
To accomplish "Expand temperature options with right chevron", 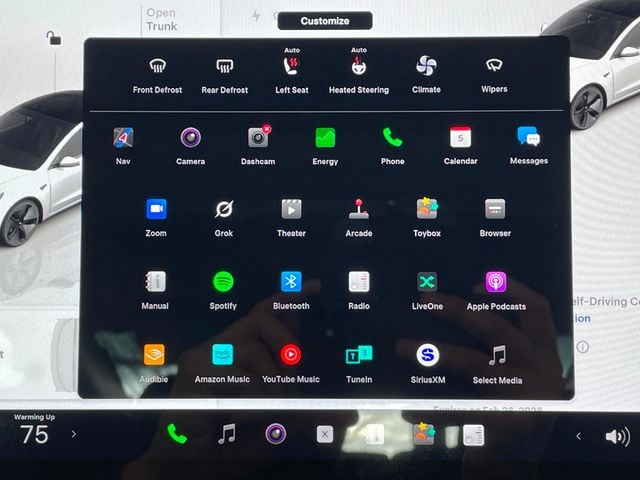I will pyautogui.click(x=73, y=435).
